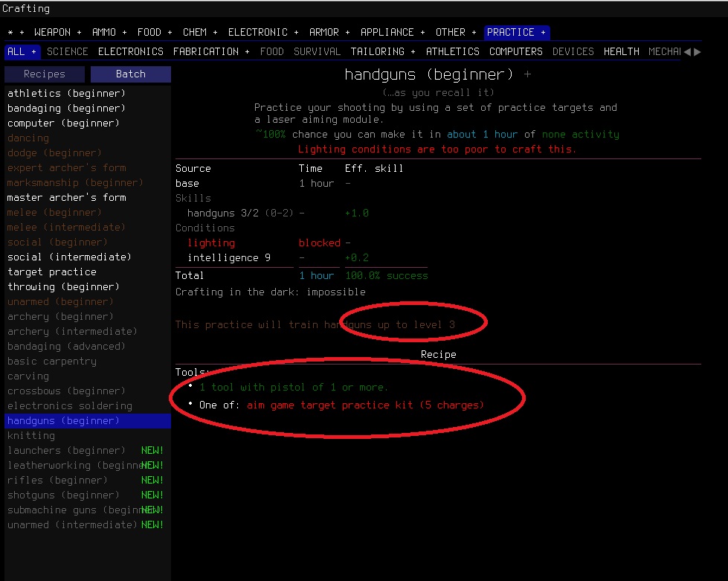Select archery (beginner) recipe
The height and width of the screenshot is (581, 728).
click(x=88, y=316)
